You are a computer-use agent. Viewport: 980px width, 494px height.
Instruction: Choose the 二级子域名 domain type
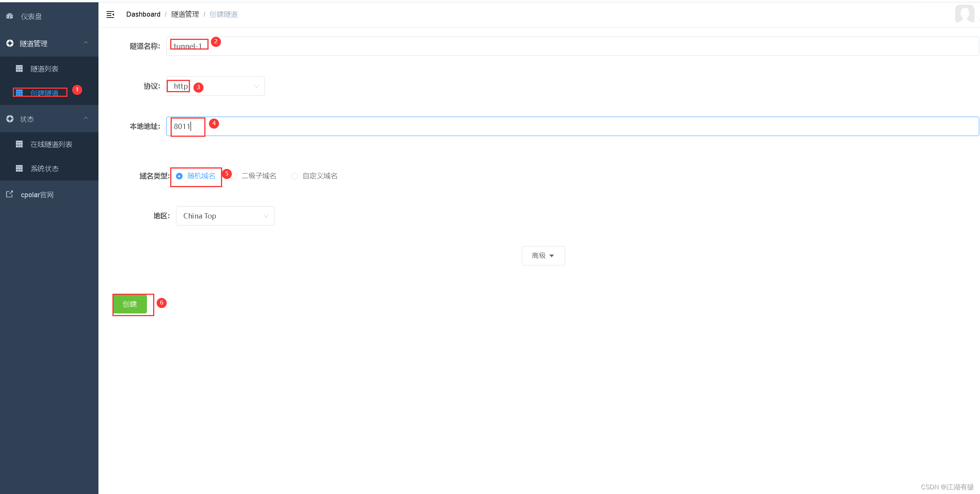click(254, 176)
